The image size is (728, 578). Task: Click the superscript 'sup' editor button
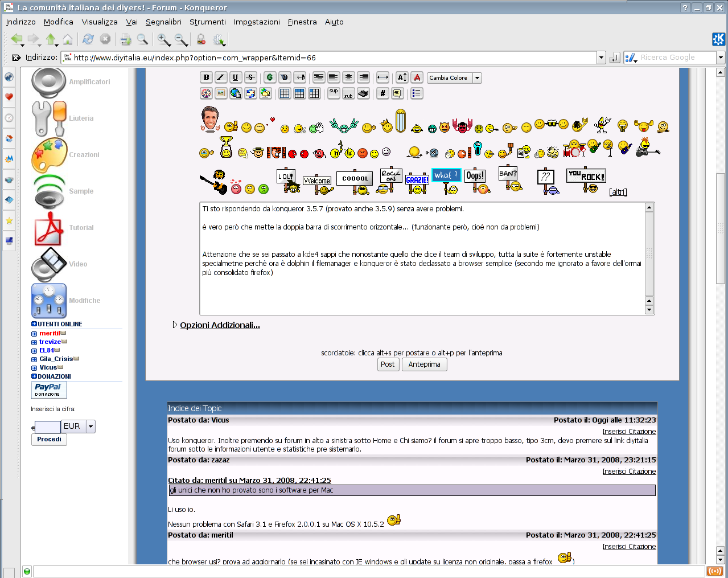click(334, 93)
